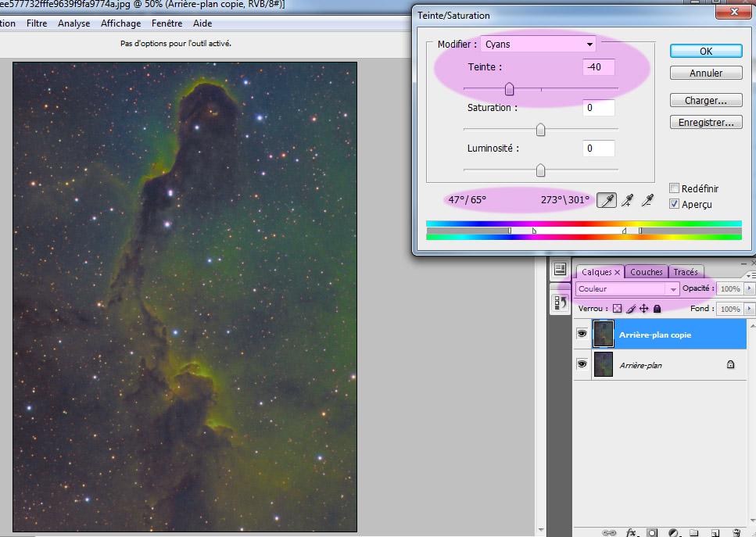Open the Filtre menu

[37, 23]
